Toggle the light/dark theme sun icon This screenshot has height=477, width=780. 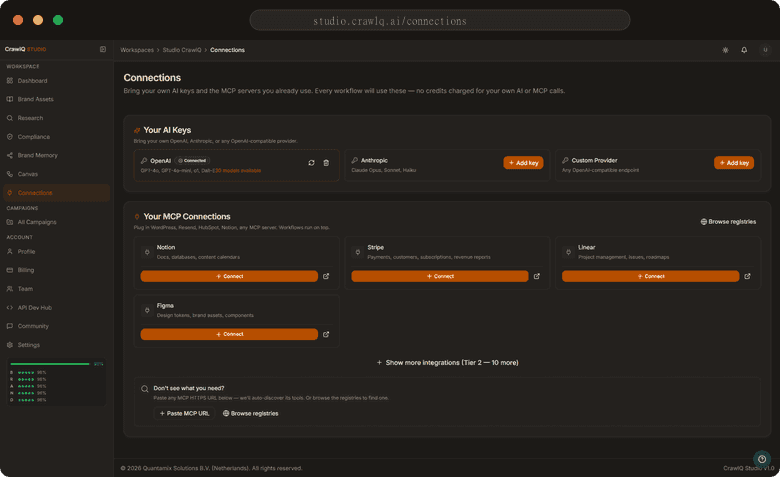click(x=725, y=50)
